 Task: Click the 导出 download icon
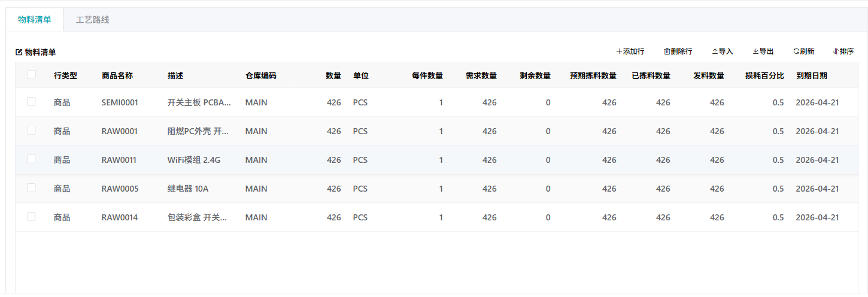[755, 51]
